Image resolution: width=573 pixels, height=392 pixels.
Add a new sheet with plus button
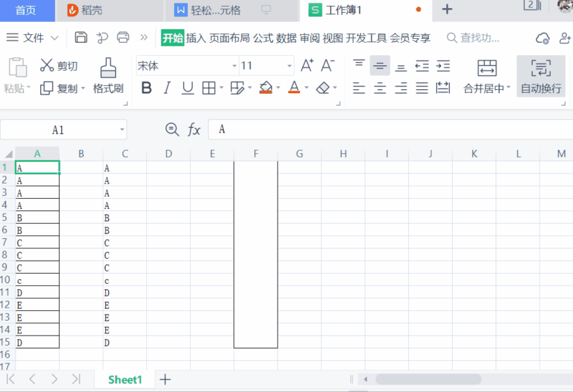click(x=165, y=379)
